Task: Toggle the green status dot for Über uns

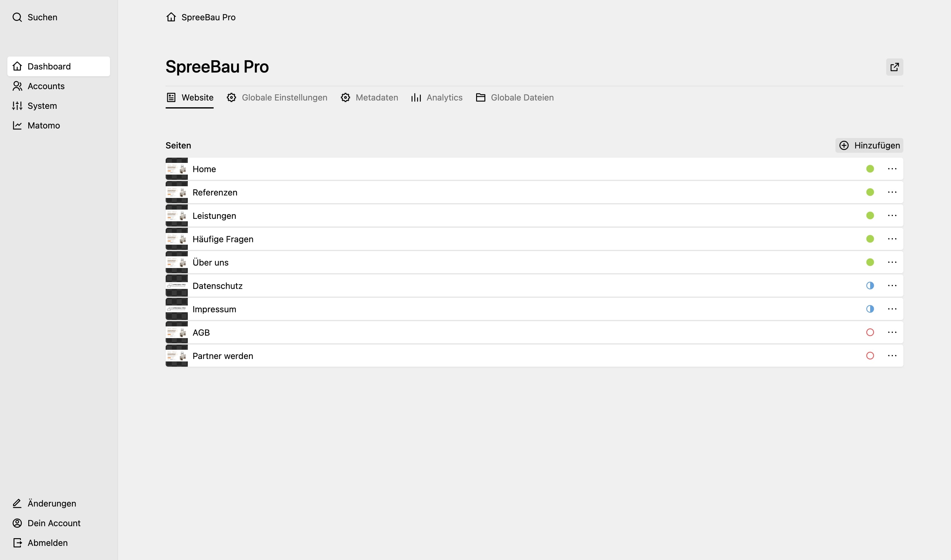Action: pos(870,262)
